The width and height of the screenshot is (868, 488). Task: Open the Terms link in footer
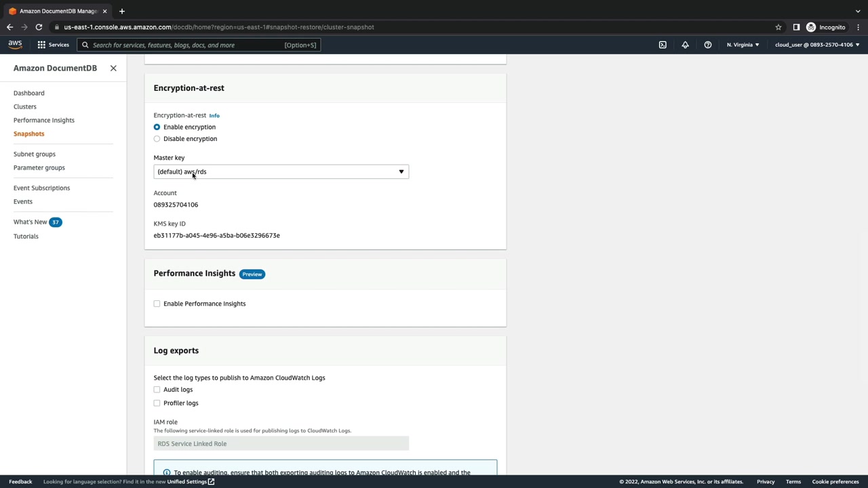[x=793, y=482]
